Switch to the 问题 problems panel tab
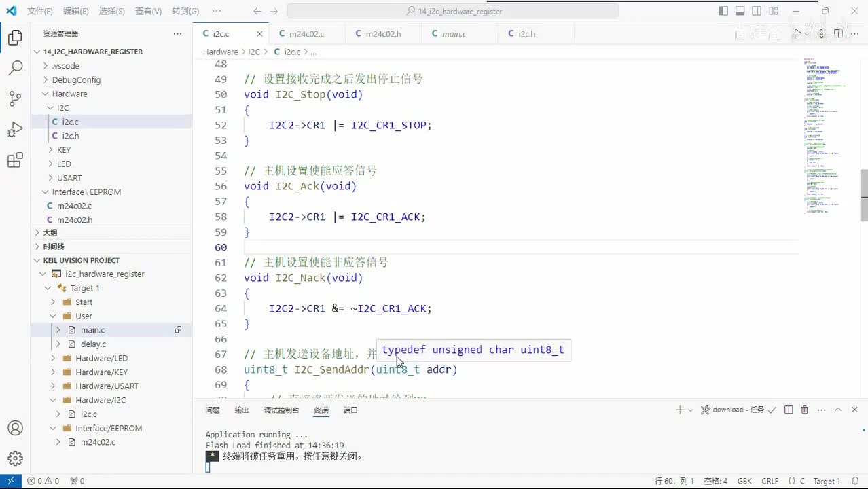Screen dimensions: 868x489 (x=213, y=410)
